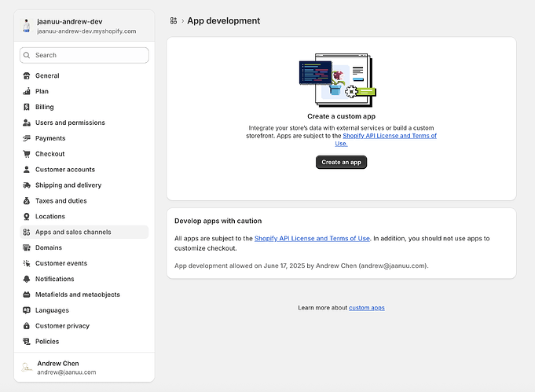The width and height of the screenshot is (535, 392).
Task: Click the jaanuu-andrew-dev store avatar
Action: click(x=26, y=26)
